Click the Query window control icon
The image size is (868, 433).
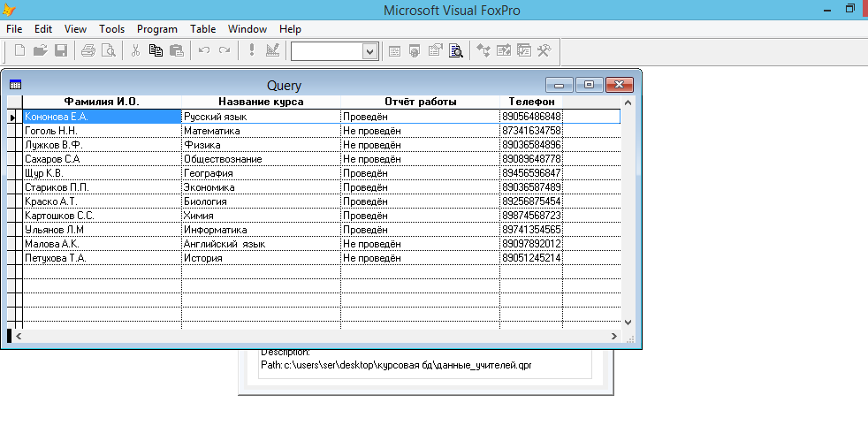(16, 85)
